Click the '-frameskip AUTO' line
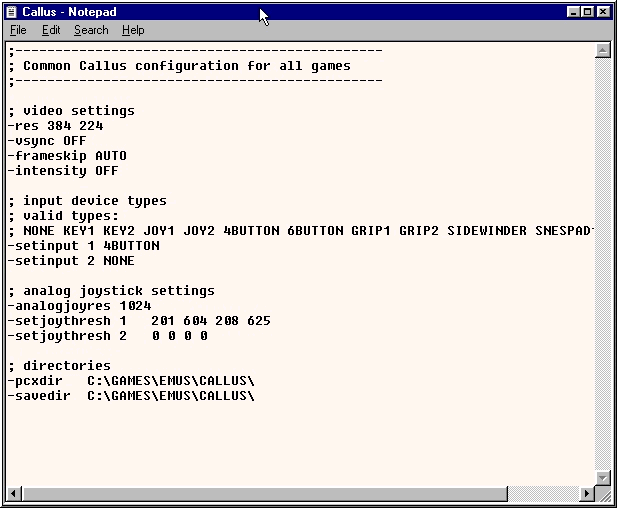617x508 pixels. (67, 156)
